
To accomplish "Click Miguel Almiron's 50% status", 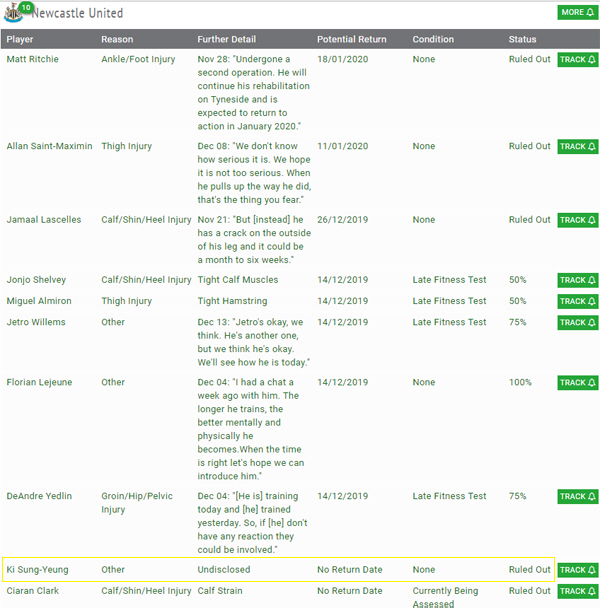I will click(x=517, y=301).
